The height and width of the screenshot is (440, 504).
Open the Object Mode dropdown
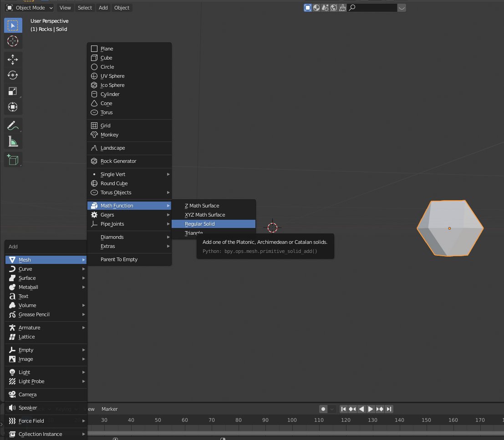tap(30, 8)
